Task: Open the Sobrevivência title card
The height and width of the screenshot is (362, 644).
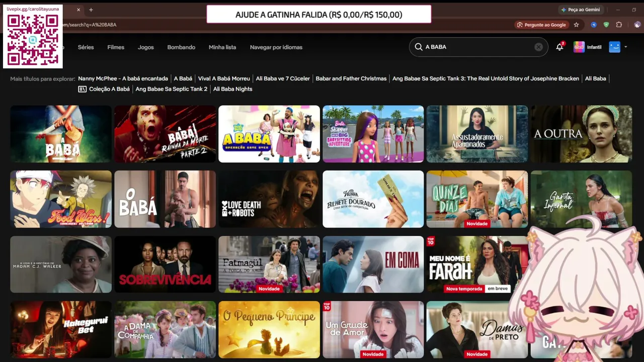Action: point(165,264)
